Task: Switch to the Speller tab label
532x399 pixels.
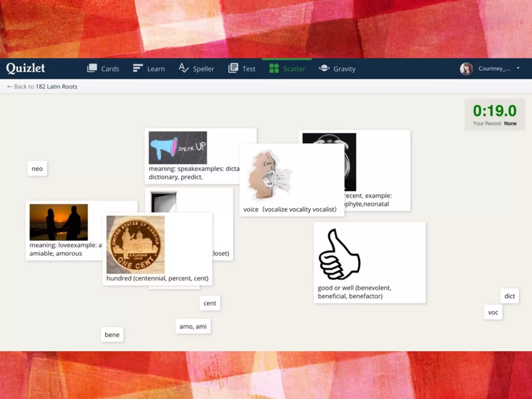Action: tap(203, 69)
